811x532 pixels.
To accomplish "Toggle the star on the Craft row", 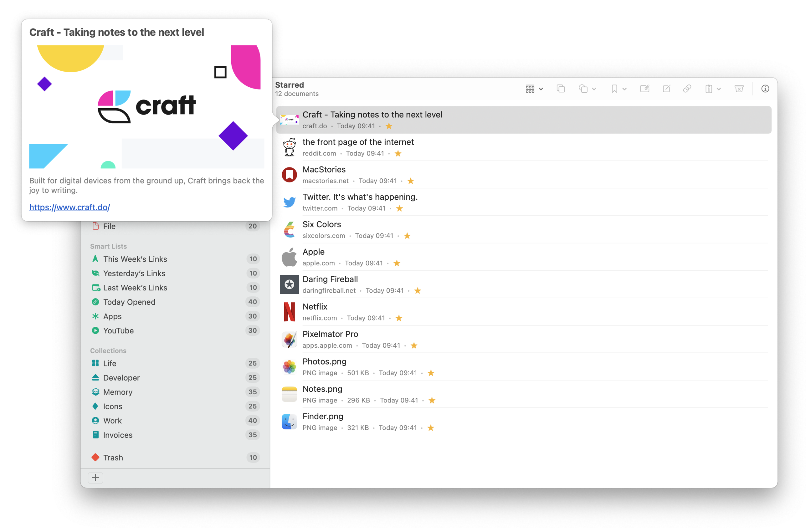I will [389, 126].
